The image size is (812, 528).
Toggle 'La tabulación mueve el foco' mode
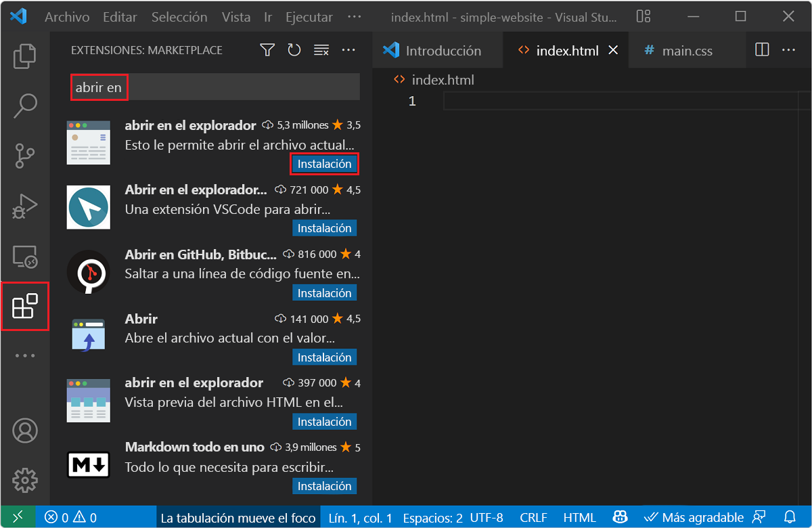[238, 518]
